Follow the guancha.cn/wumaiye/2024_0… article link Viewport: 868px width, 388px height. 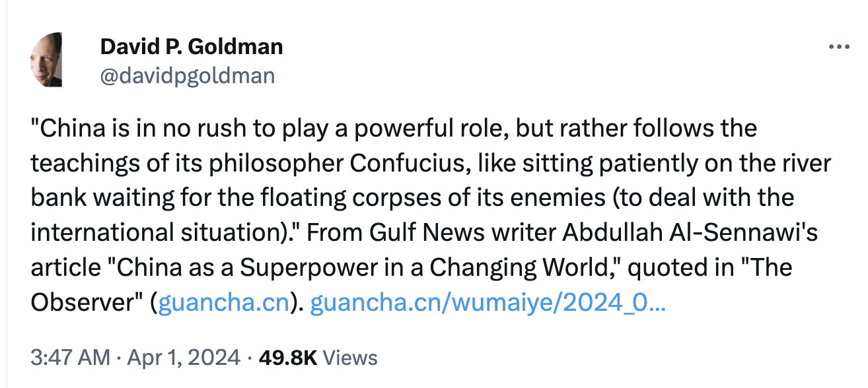tap(488, 303)
